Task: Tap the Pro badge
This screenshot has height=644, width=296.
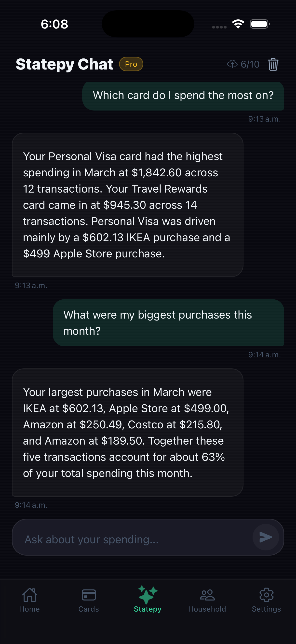Action: pyautogui.click(x=131, y=64)
